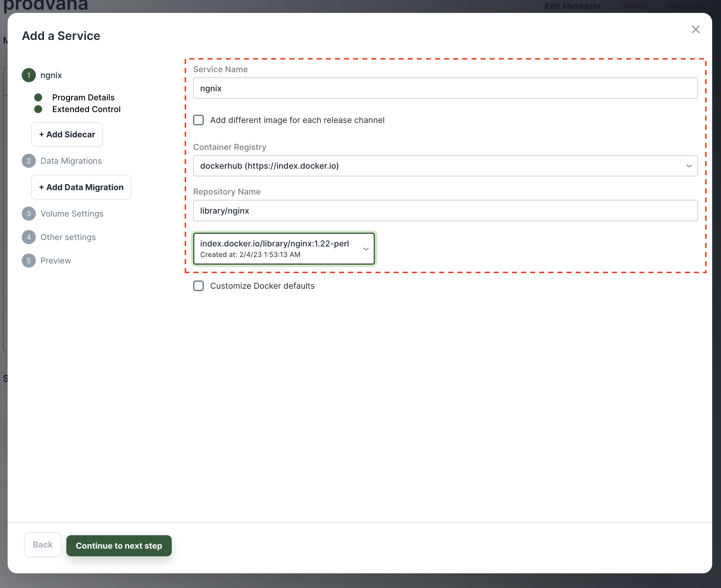Click the green dot beside Extended Control
This screenshot has height=588, width=721.
[38, 109]
